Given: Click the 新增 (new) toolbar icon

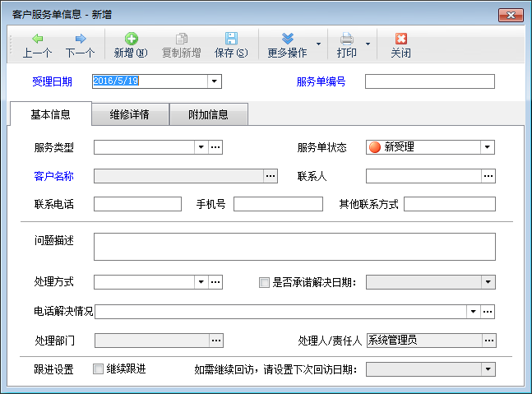Looking at the screenshot, I should pos(131,39).
